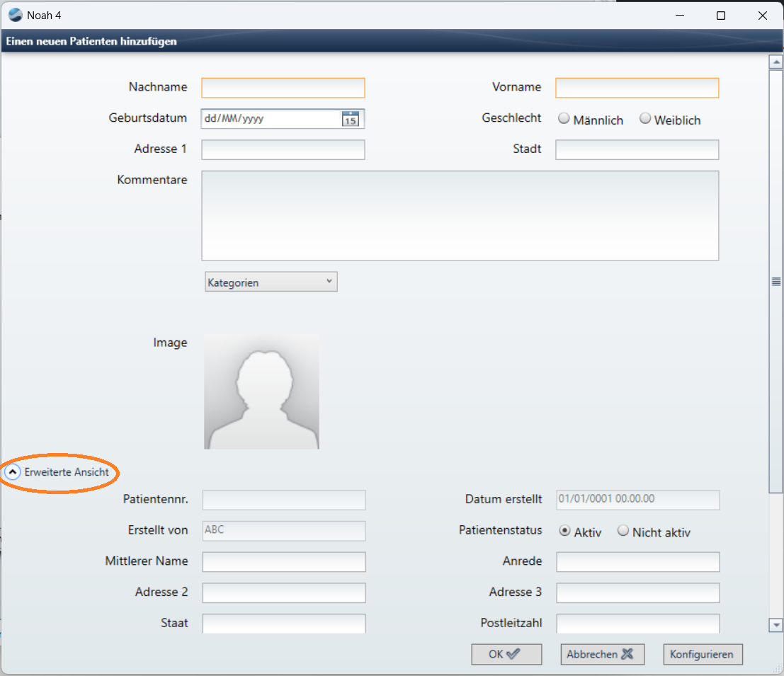Viewport: 784px width, 676px height.
Task: Select the Weiblich radio button
Action: [645, 118]
